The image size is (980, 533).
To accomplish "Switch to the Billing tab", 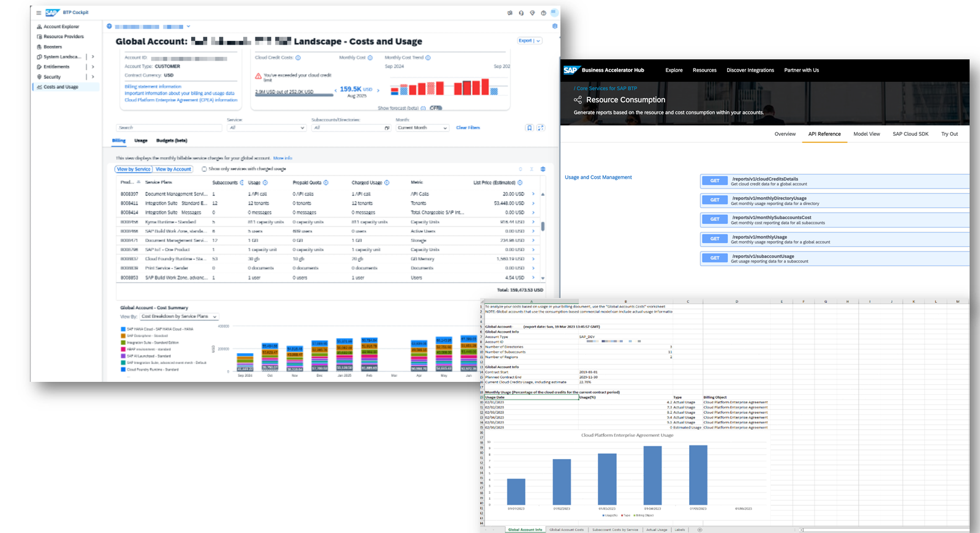I will 119,141.
